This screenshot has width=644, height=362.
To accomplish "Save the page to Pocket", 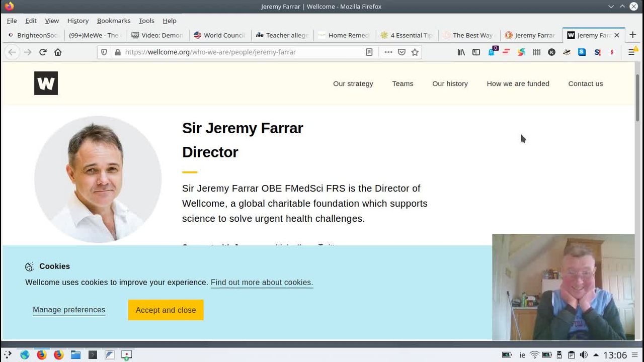I will [x=401, y=52].
